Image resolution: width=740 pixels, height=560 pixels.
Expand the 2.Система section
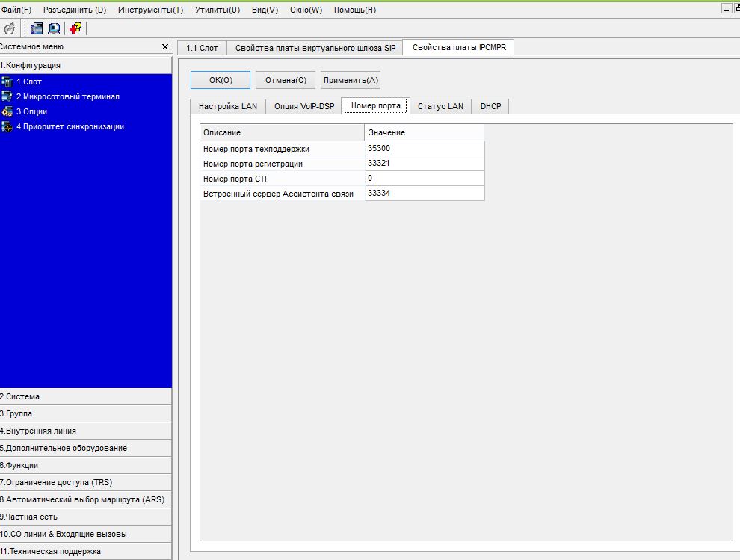click(x=86, y=396)
